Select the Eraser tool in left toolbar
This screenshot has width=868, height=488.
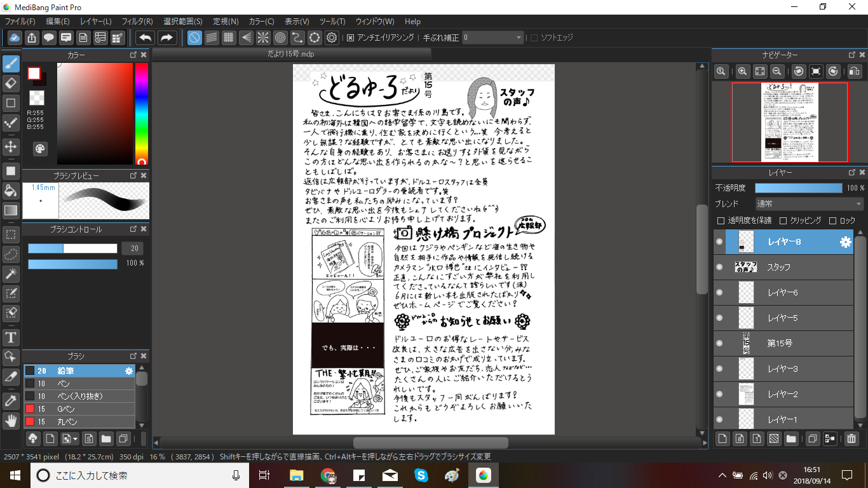pos(11,83)
